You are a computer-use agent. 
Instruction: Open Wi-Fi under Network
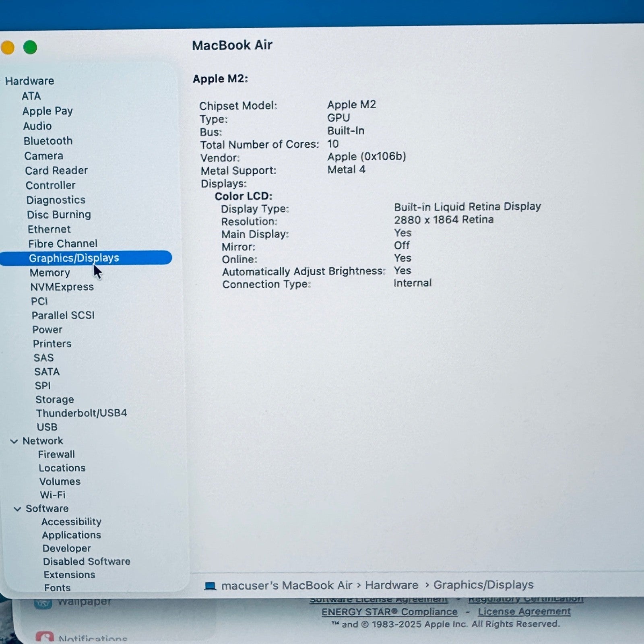[53, 495]
